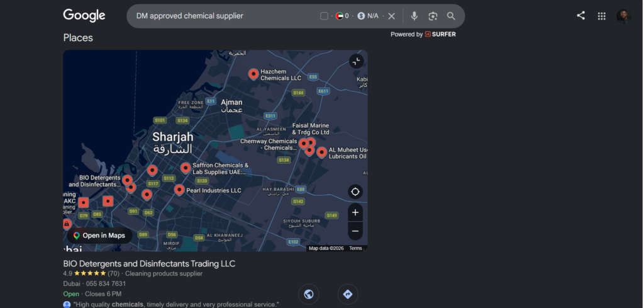
Task: Start a voice search with the microphone
Action: tap(414, 16)
